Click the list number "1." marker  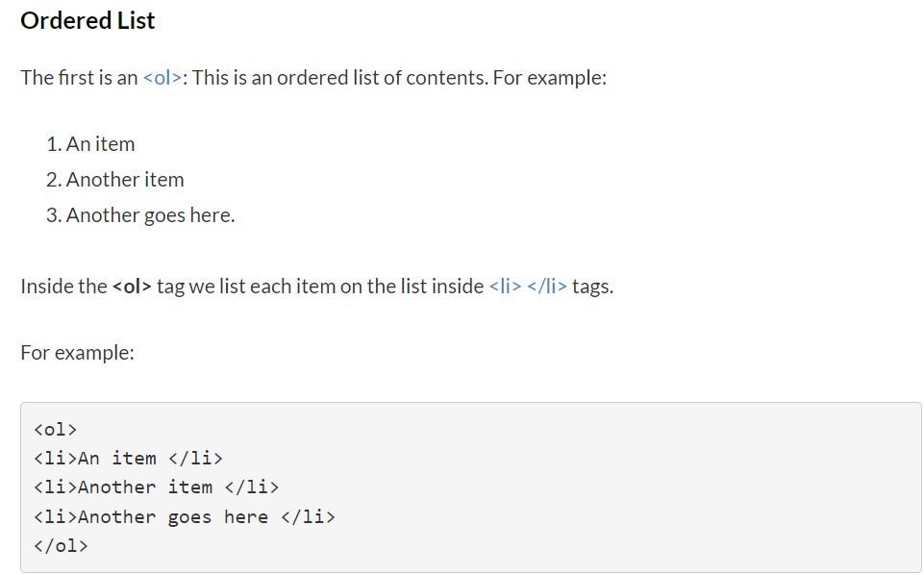pos(54,144)
